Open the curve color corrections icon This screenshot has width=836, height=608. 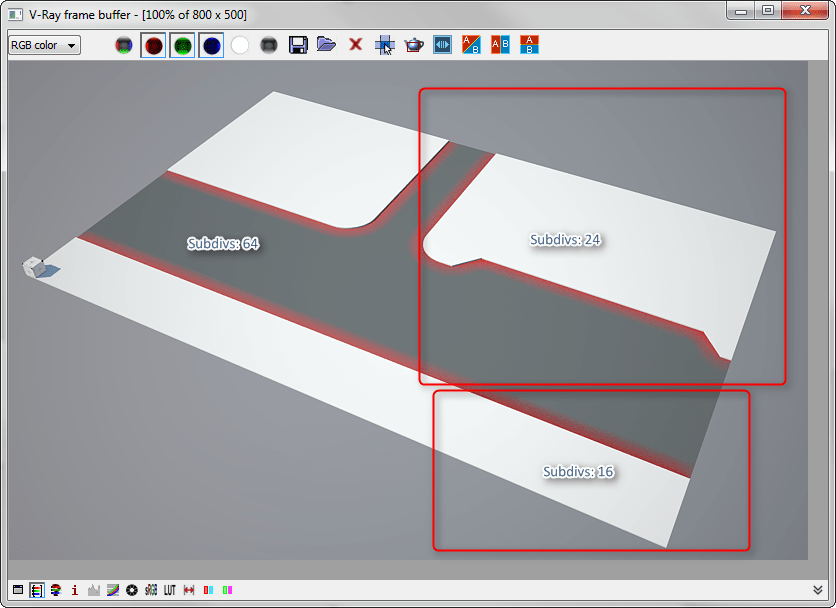[x=112, y=590]
